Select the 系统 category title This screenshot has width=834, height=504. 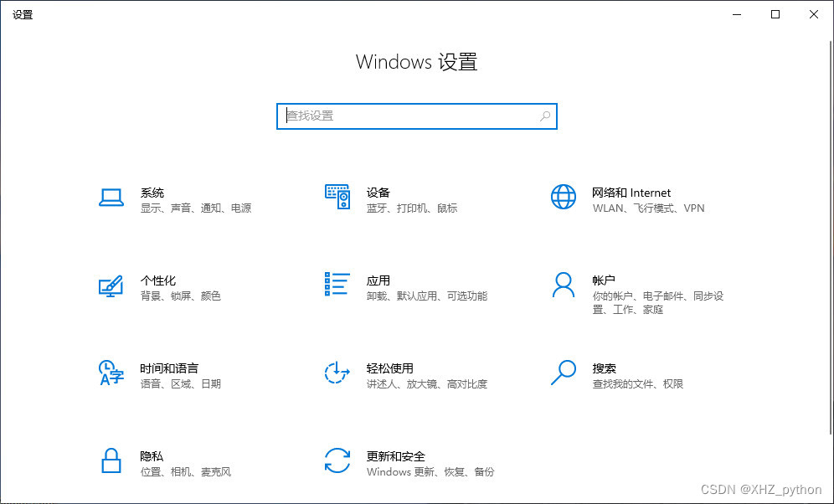(x=152, y=193)
